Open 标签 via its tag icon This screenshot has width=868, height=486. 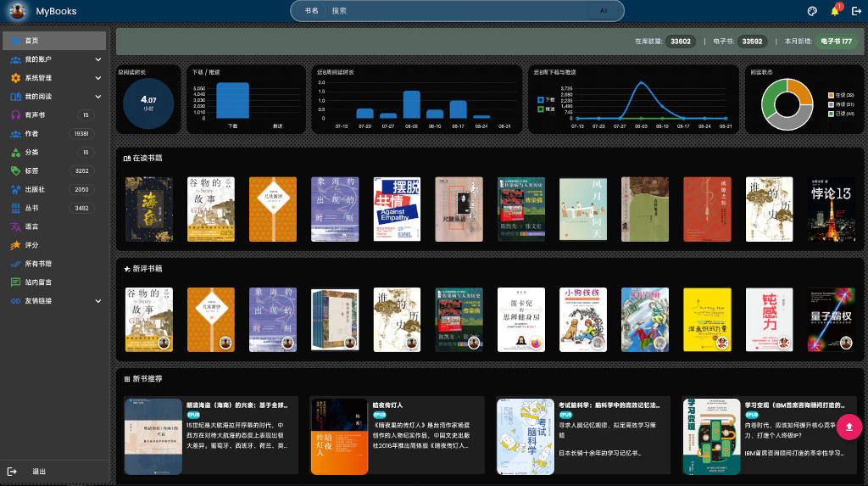pos(15,170)
